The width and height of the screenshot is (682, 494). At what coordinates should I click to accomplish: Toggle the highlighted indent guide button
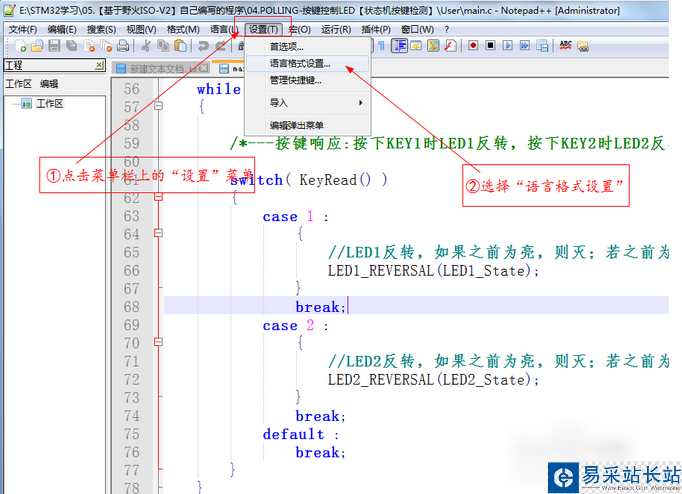point(399,46)
